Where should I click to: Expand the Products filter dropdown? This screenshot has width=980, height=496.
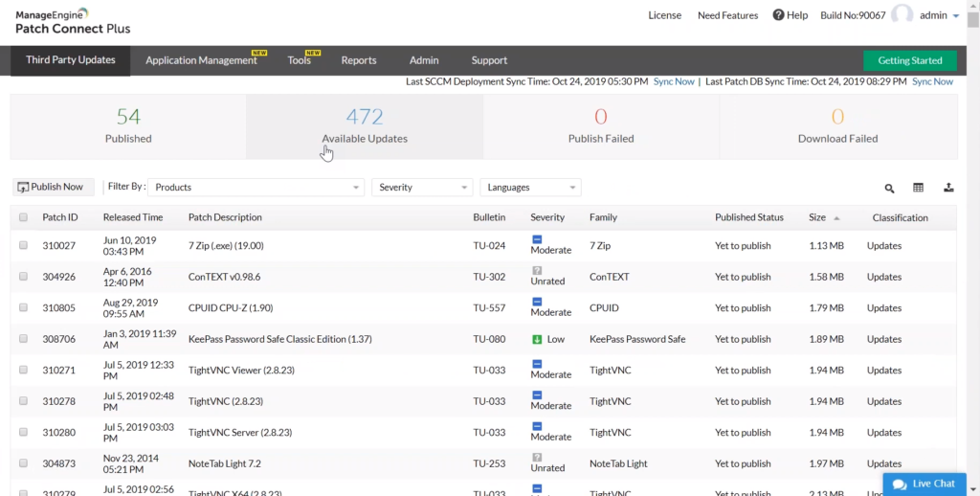pyautogui.click(x=257, y=188)
